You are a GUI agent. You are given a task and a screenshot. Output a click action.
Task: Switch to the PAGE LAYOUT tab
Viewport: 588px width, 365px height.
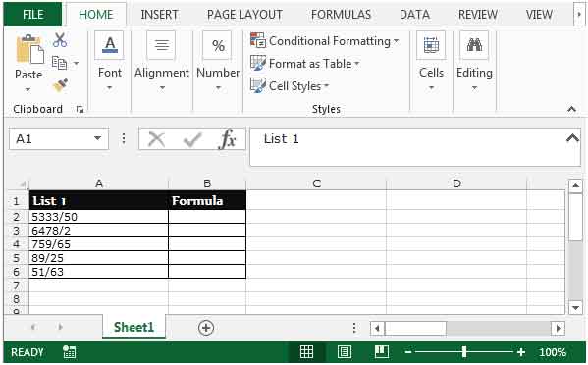[244, 15]
